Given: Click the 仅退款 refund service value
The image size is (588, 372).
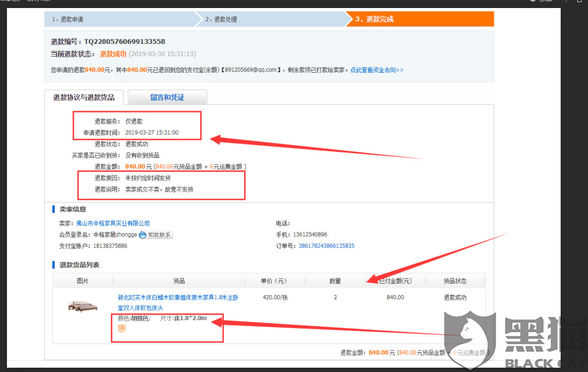Looking at the screenshot, I should pyautogui.click(x=134, y=121).
